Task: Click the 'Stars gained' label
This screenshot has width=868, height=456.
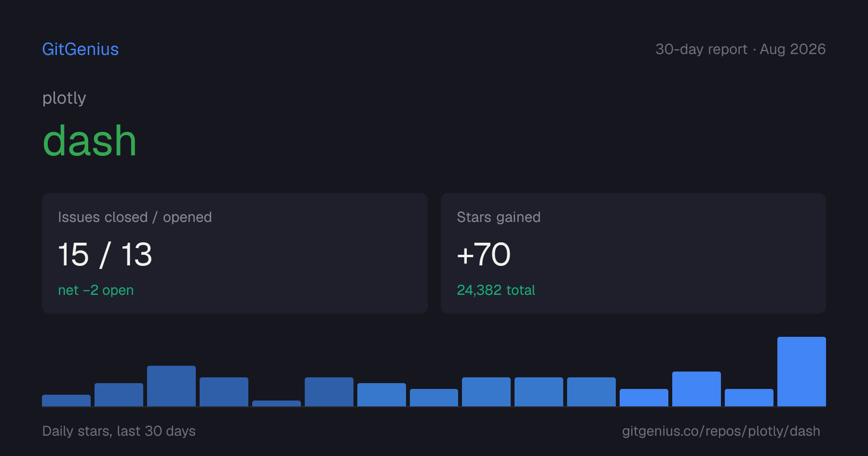Action: tap(499, 217)
